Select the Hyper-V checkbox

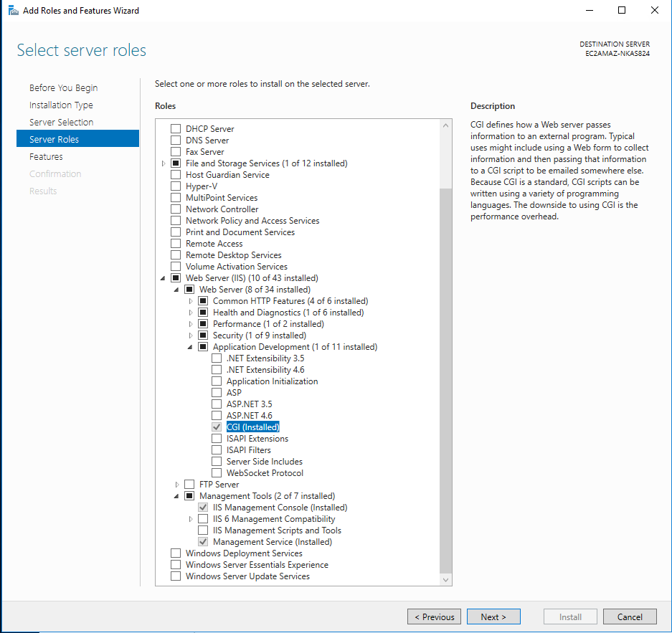(176, 186)
